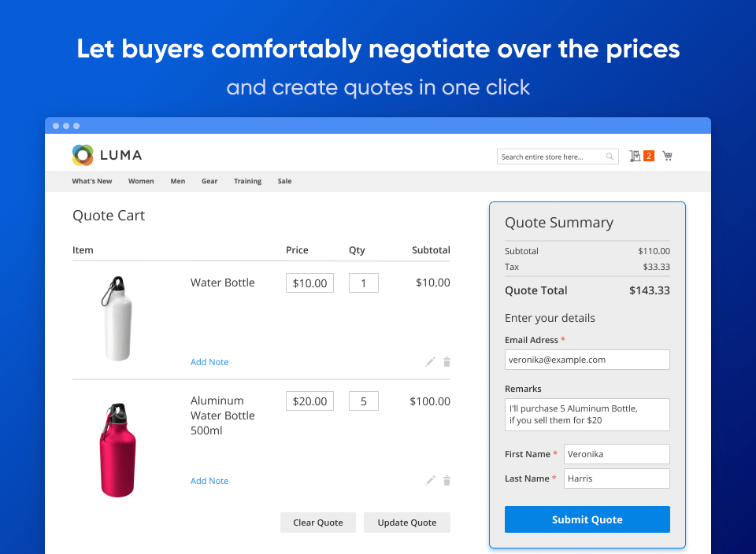Open the What's New menu
Viewport: 756px width, 554px height.
pyautogui.click(x=92, y=181)
